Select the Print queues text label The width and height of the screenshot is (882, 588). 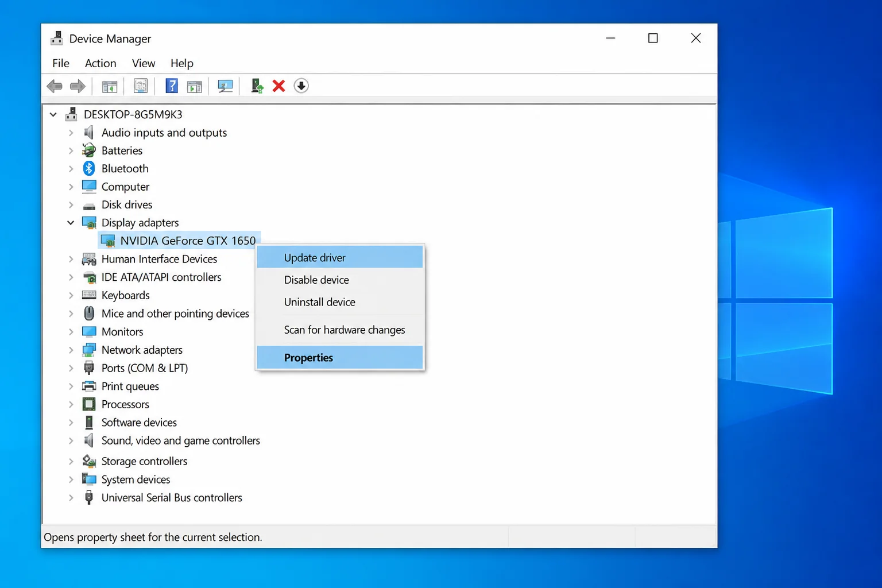130,386
